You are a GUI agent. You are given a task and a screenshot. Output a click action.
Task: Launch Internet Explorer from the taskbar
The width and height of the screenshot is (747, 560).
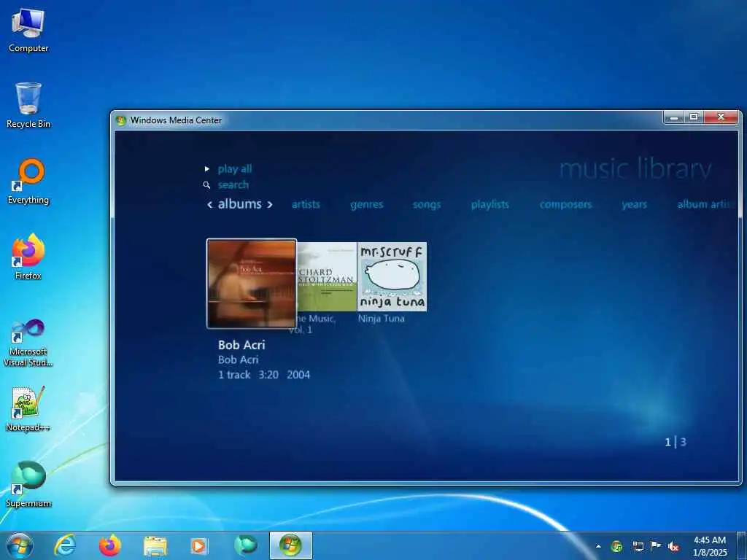(65, 545)
